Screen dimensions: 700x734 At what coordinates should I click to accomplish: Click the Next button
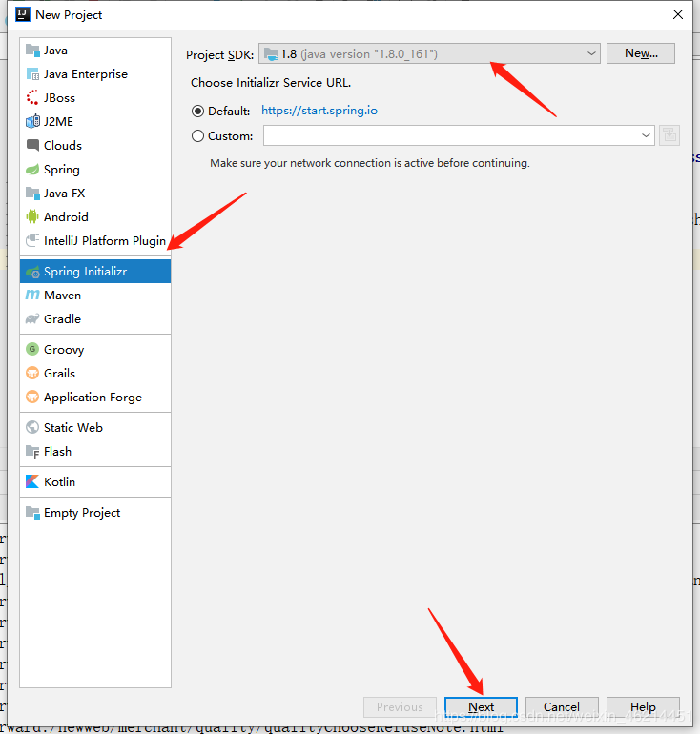click(x=481, y=707)
